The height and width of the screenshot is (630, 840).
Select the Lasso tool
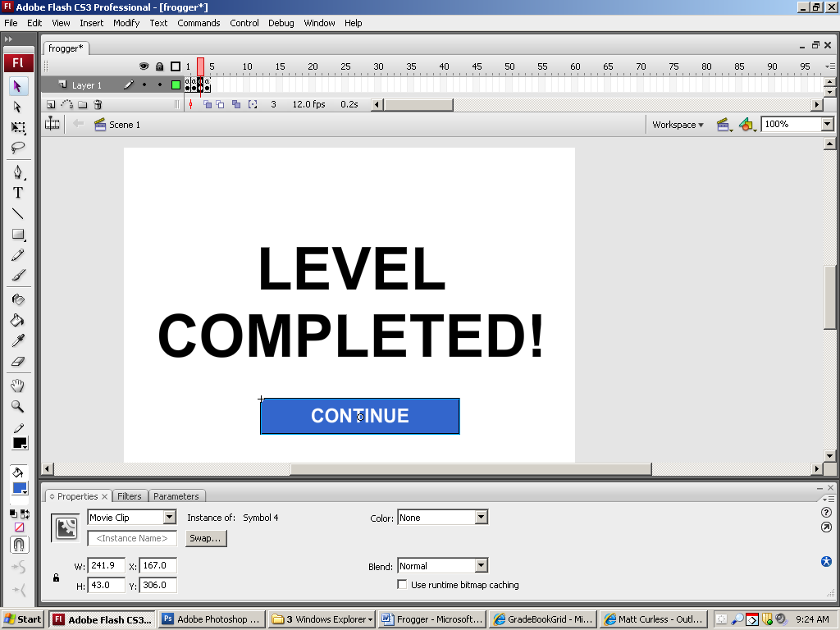coord(17,148)
